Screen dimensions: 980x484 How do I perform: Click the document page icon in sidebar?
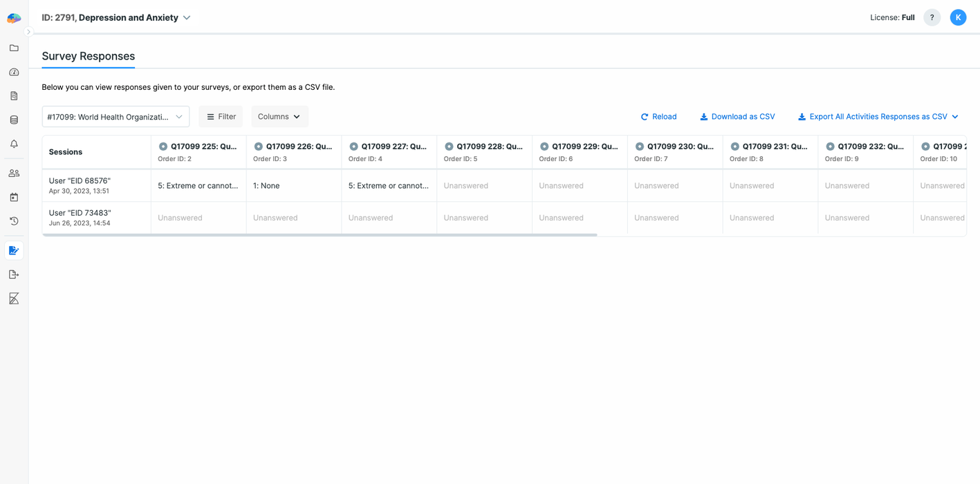point(14,96)
